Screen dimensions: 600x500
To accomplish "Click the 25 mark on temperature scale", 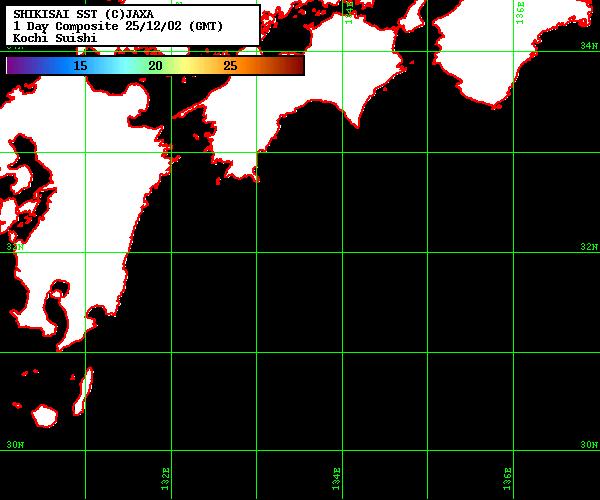I will (x=230, y=65).
